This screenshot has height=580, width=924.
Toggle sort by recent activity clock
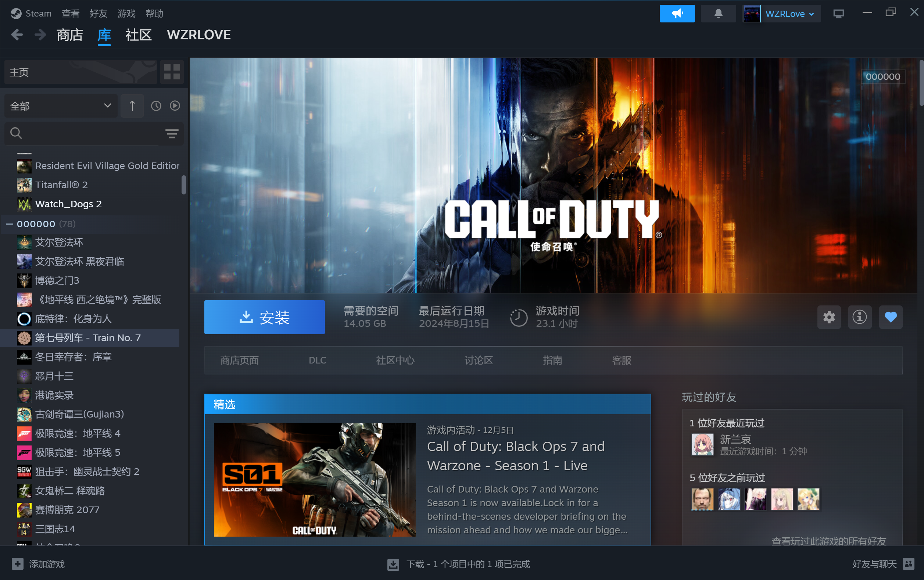coord(156,106)
